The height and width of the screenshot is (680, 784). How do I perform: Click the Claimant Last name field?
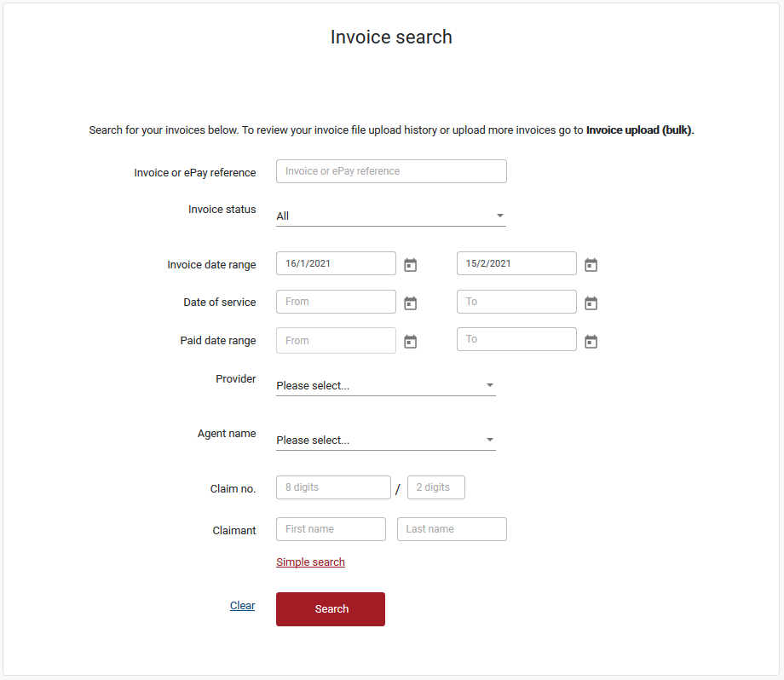pos(452,528)
